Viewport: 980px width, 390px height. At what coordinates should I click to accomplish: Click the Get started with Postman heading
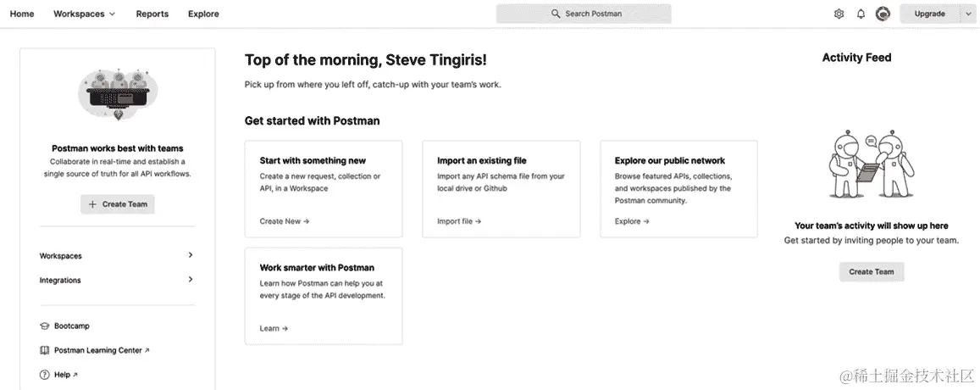coord(312,121)
